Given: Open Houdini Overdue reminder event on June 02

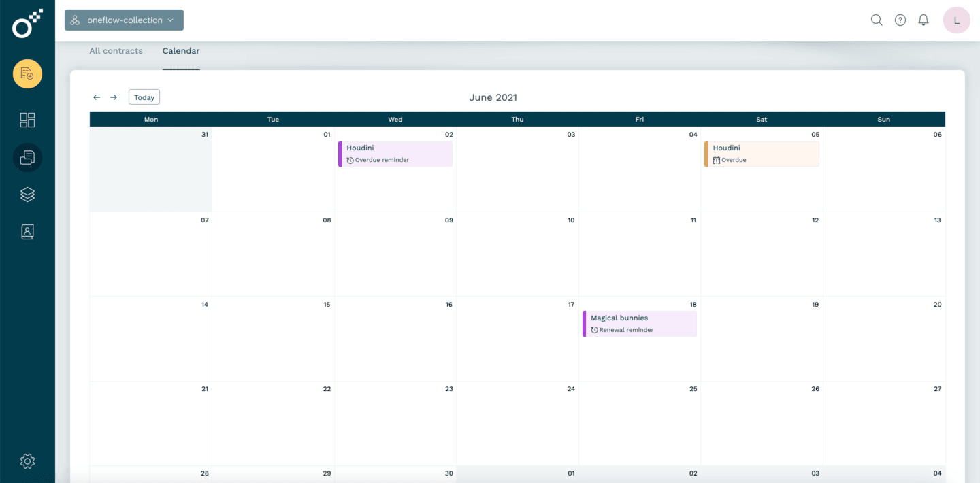Looking at the screenshot, I should click(395, 154).
